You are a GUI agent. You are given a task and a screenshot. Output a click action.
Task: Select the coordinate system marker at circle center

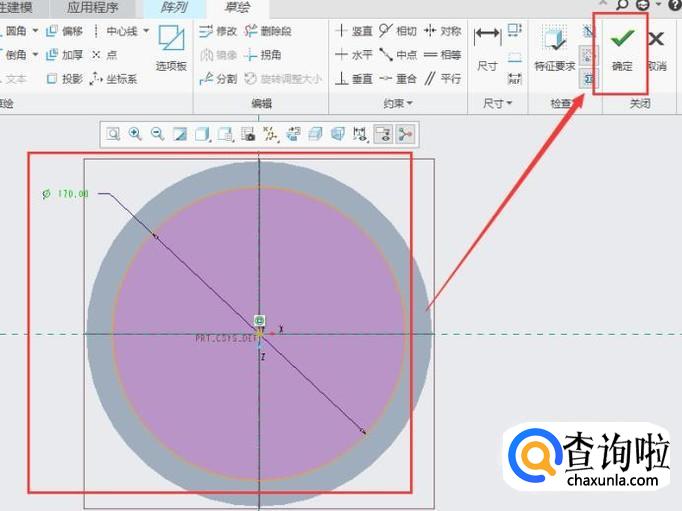[260, 333]
